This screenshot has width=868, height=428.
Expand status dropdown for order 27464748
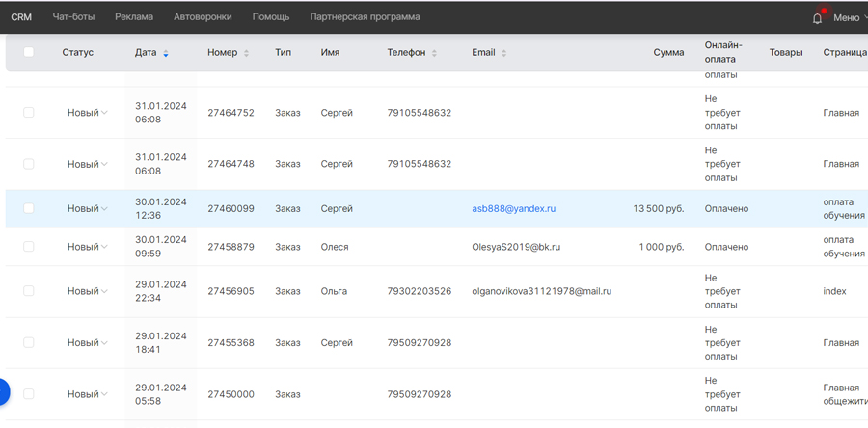tap(87, 164)
